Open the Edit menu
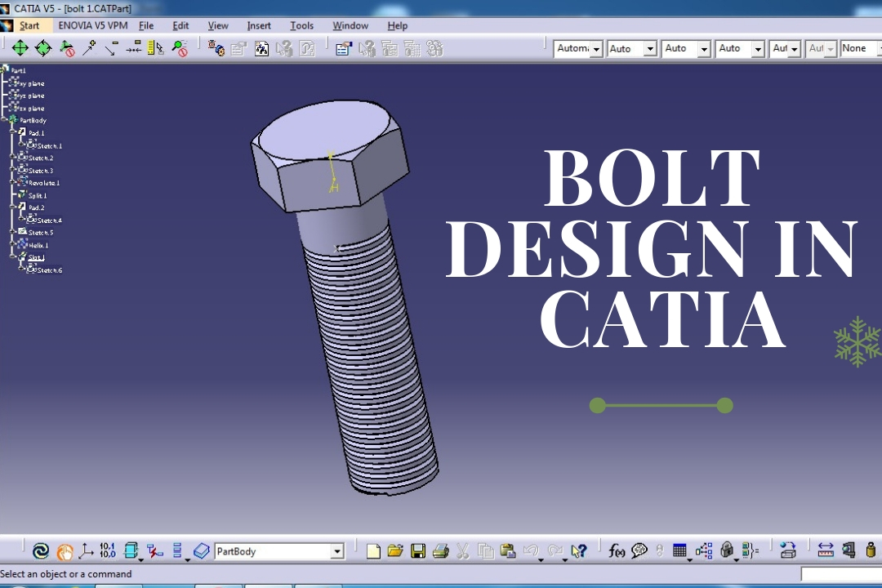 [x=180, y=25]
